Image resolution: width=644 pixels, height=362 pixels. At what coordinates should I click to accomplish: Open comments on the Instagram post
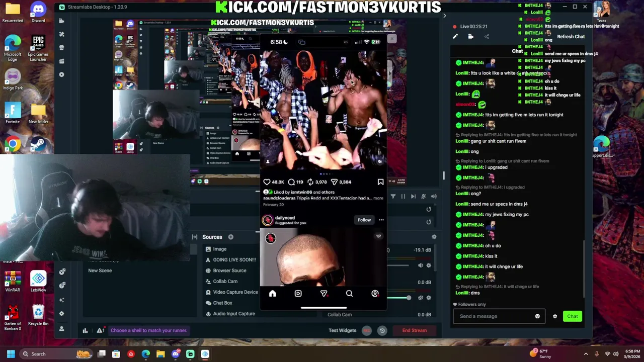[x=291, y=182]
